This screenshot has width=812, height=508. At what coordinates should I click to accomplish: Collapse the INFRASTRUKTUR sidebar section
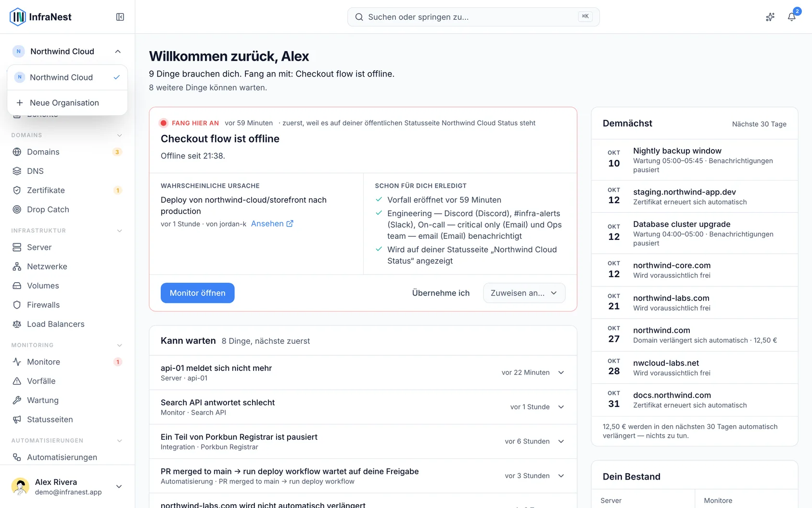[x=119, y=231]
